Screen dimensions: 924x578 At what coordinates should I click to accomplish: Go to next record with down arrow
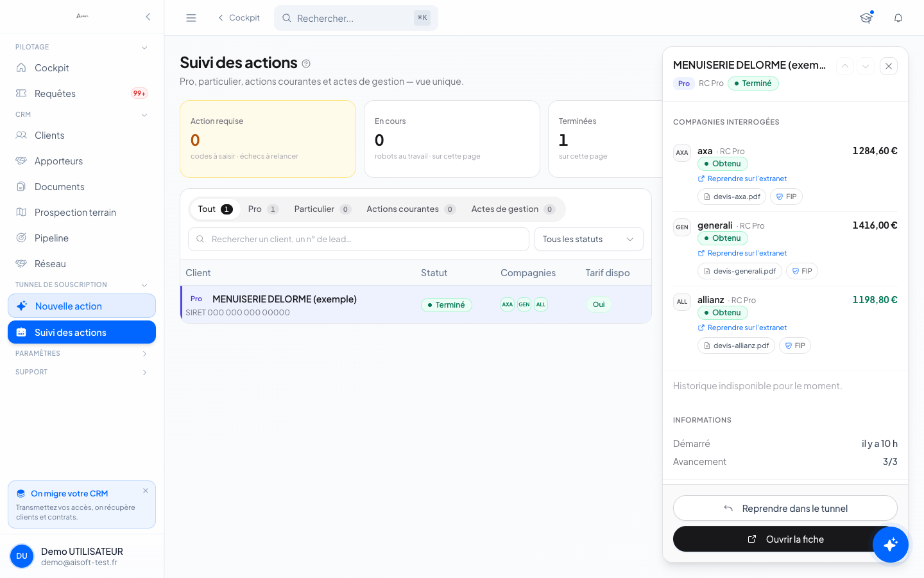866,66
